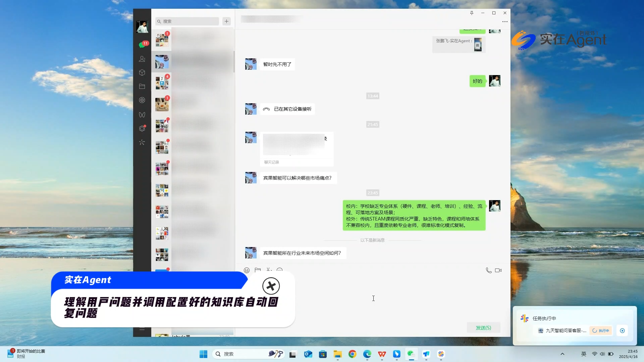Screen dimensions: 644x362
Task: Toggle pin window on top icon
Action: click(472, 13)
